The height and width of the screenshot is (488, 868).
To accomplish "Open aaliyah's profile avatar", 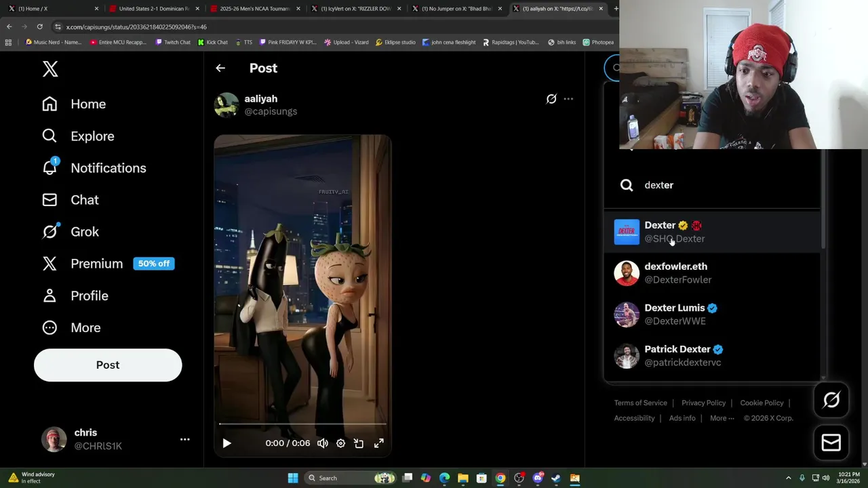I will point(226,105).
